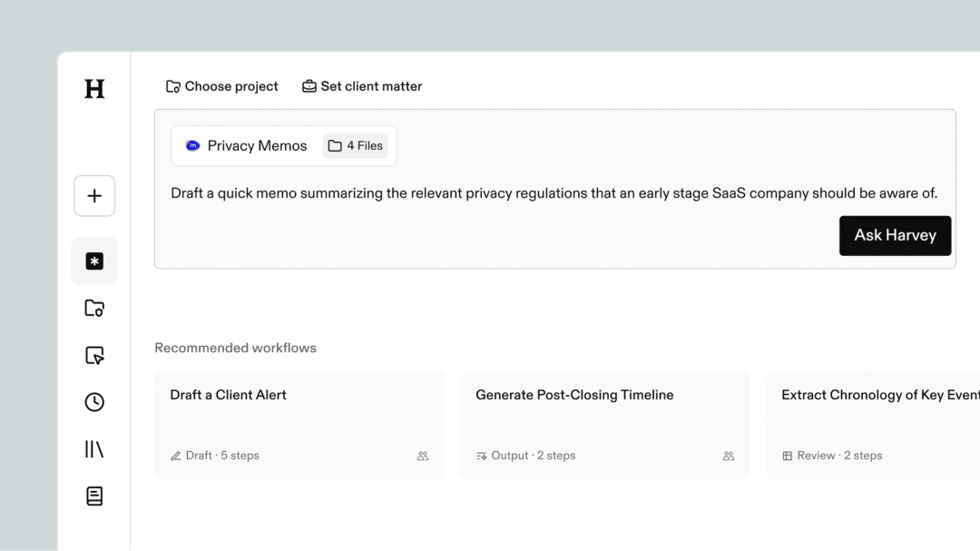
Task: Open the asterisk Assistant sidebar icon
Action: [94, 261]
